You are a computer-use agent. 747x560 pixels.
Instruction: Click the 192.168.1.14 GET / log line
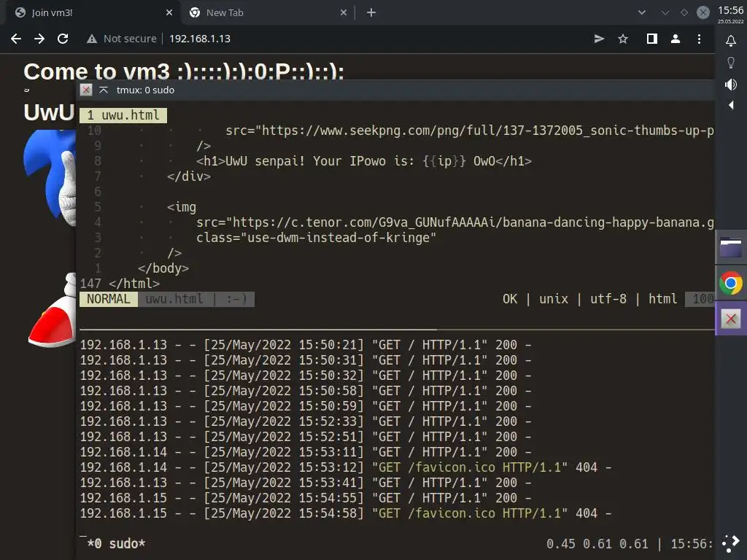[x=306, y=452]
